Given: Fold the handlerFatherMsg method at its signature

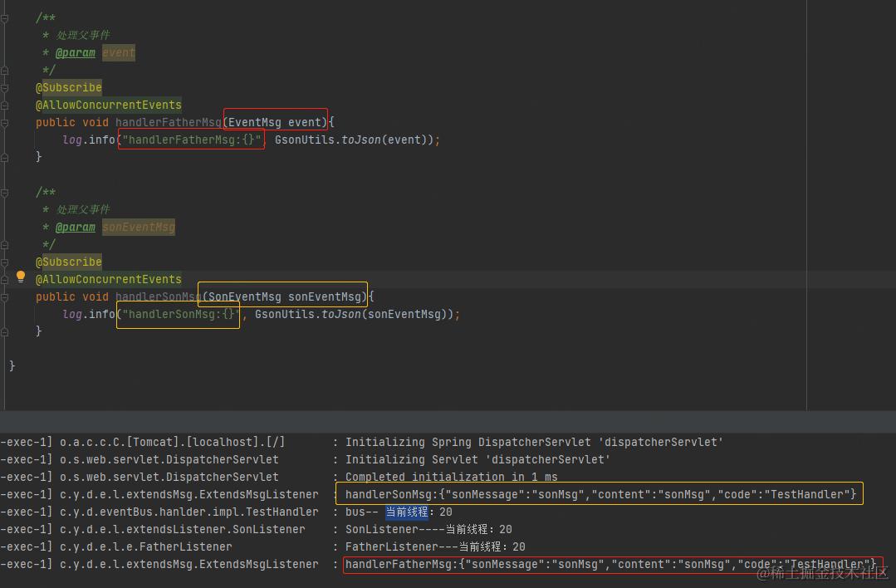Looking at the screenshot, I should coord(5,123).
